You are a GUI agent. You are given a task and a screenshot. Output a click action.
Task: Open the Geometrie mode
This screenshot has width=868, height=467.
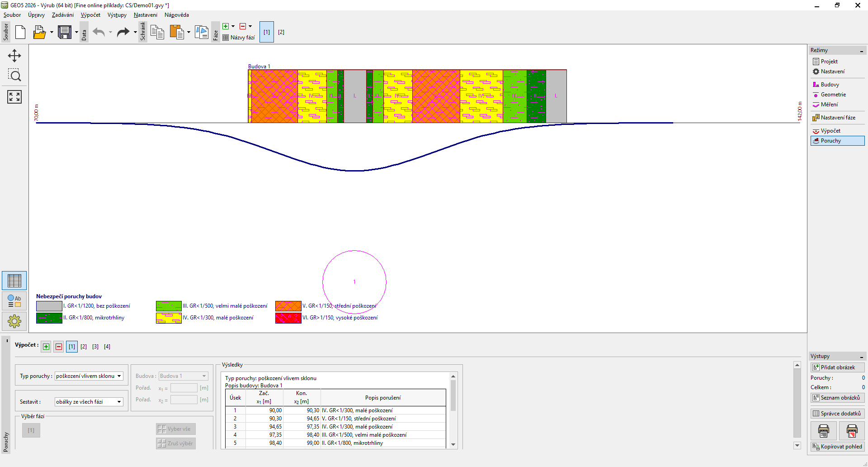(833, 95)
